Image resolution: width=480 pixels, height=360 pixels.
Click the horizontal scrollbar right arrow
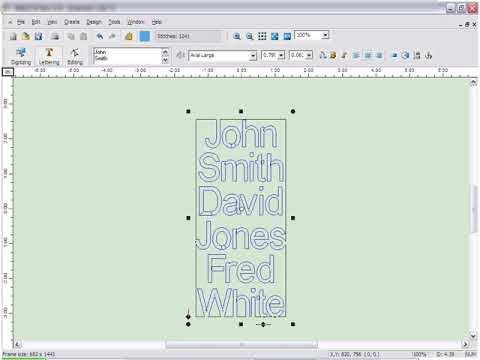466,344
